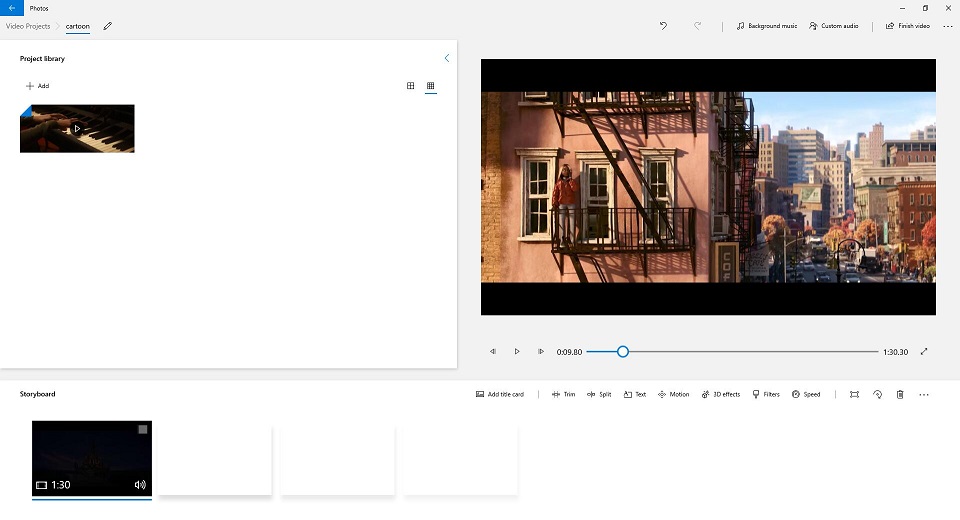Rotate the selected clip
The image size is (960, 520).
click(x=877, y=394)
